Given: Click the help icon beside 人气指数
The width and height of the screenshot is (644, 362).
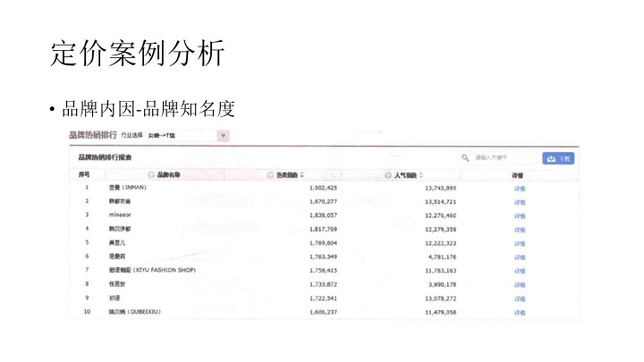Looking at the screenshot, I should pos(387,175).
